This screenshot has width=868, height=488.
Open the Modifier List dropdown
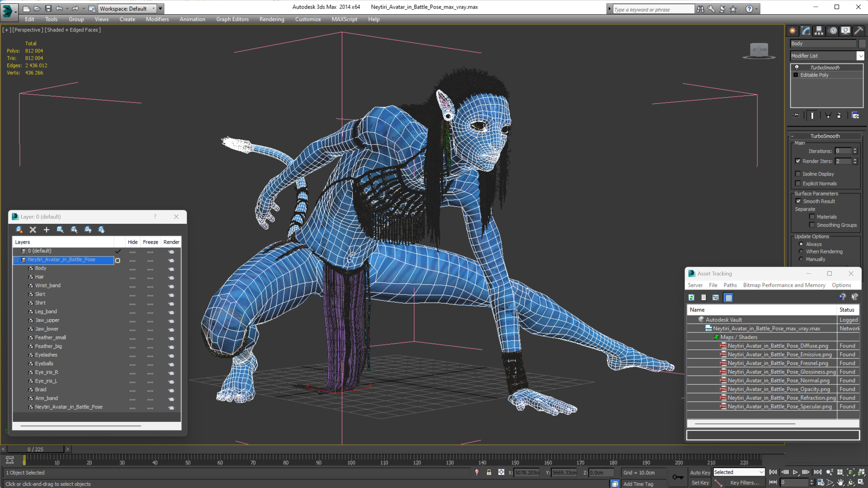(x=860, y=56)
